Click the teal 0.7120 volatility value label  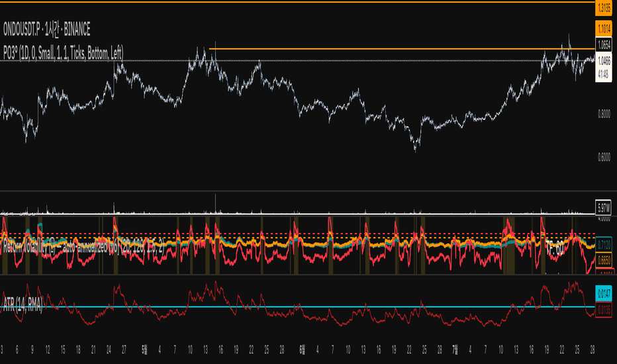pyautogui.click(x=604, y=245)
